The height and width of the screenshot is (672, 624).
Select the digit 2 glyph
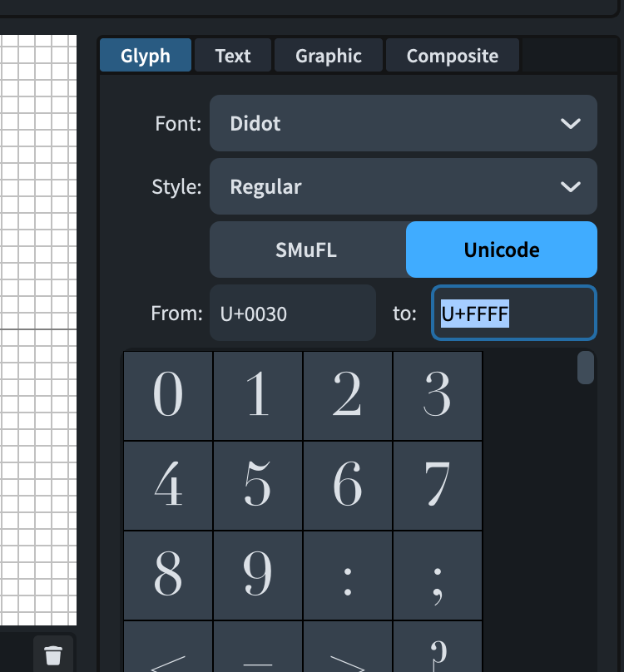tap(348, 396)
